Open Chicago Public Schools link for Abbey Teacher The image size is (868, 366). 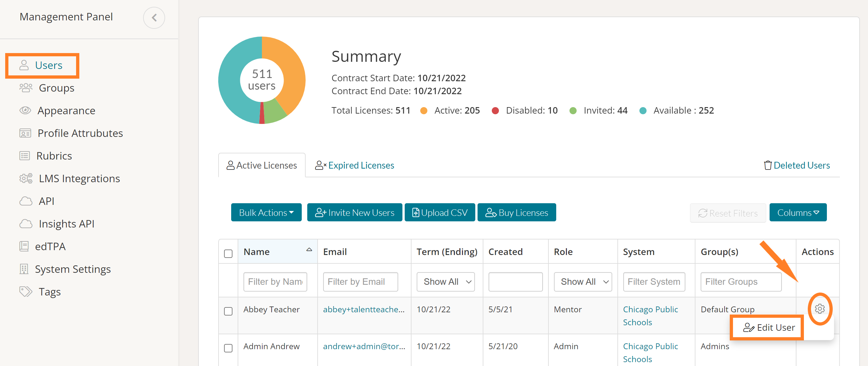pyautogui.click(x=650, y=316)
